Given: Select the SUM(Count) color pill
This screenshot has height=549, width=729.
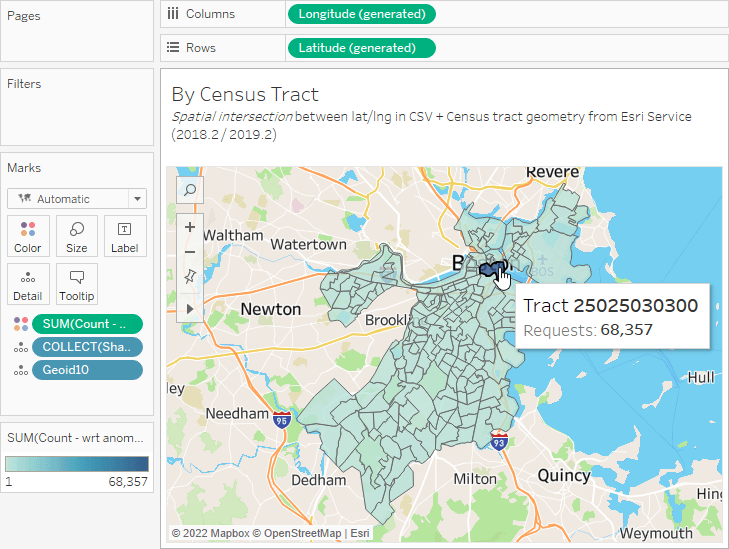Looking at the screenshot, I should click(x=87, y=324).
